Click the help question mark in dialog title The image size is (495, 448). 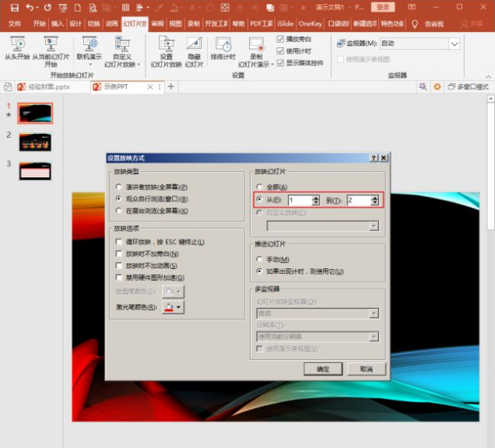point(374,158)
